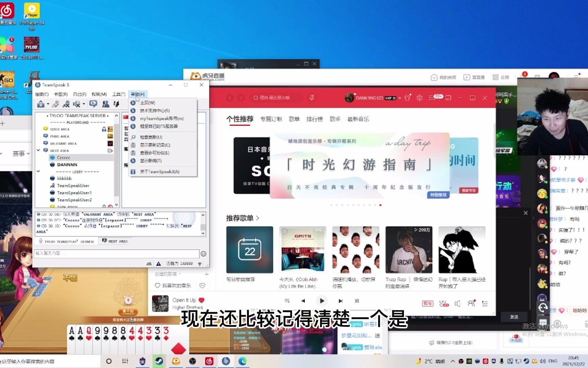Click the warning triangle in TeamSpeak status bar
The width and height of the screenshot is (588, 368).
tap(158, 264)
